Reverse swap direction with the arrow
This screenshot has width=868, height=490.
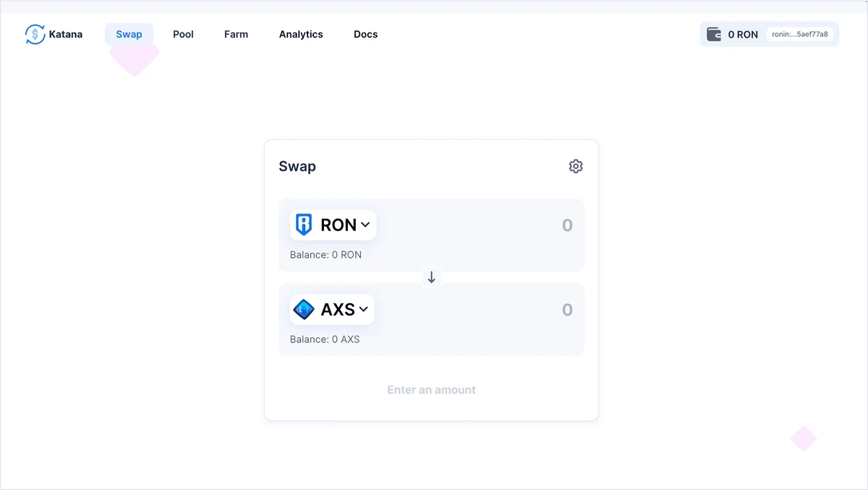pos(432,277)
